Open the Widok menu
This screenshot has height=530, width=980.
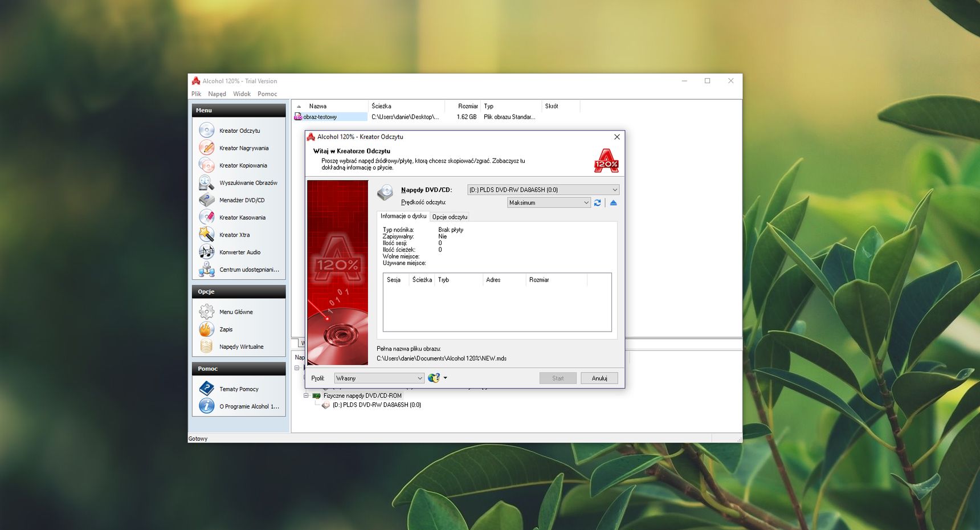pos(242,94)
